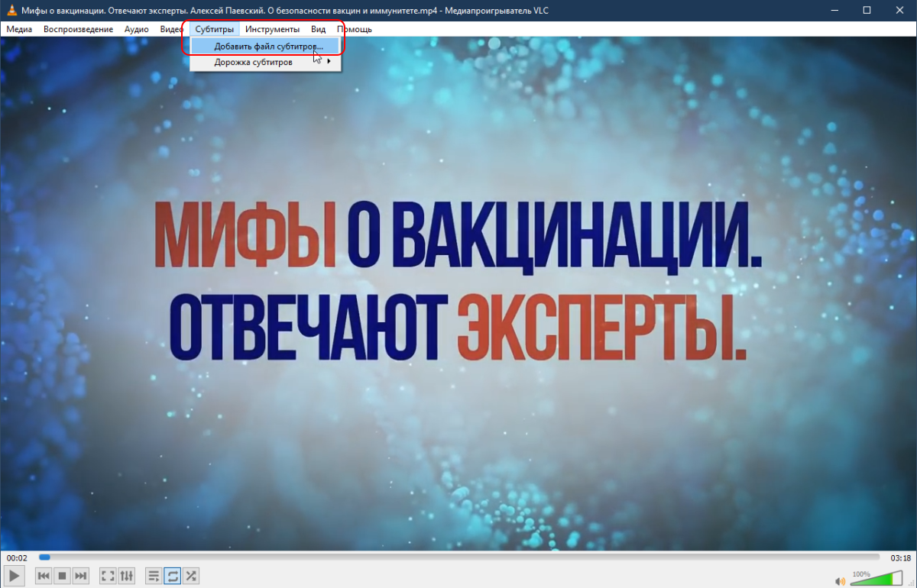
Task: Expand the Дорожка субтитров submenu
Action: tap(265, 62)
